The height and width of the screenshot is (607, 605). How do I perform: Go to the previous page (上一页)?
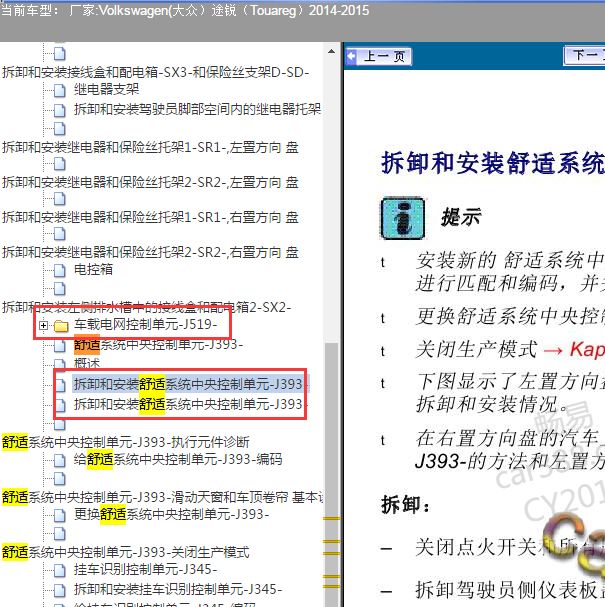(378, 57)
